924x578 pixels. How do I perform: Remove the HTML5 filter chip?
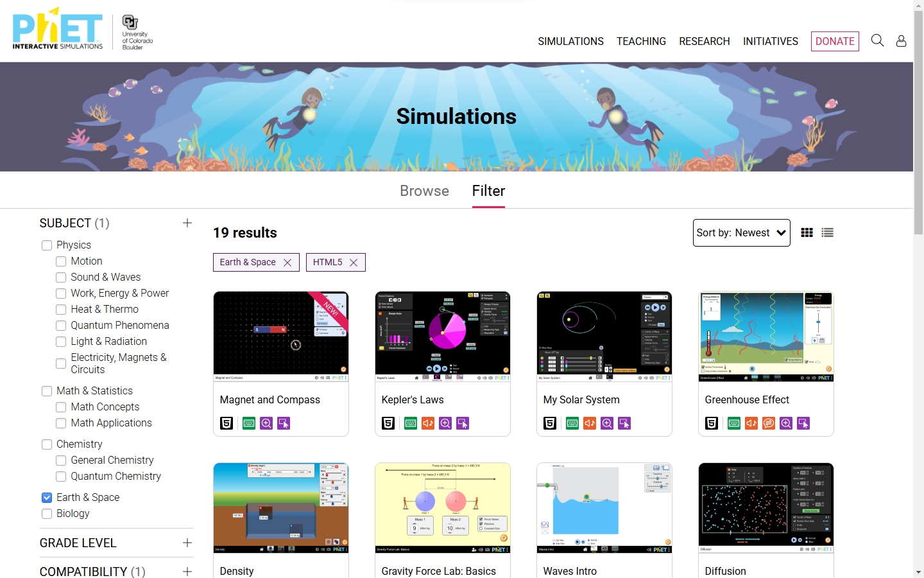click(354, 263)
